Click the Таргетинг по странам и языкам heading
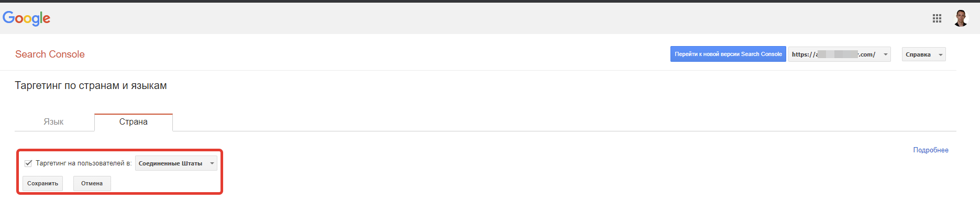The height and width of the screenshot is (200, 980). 91,86
